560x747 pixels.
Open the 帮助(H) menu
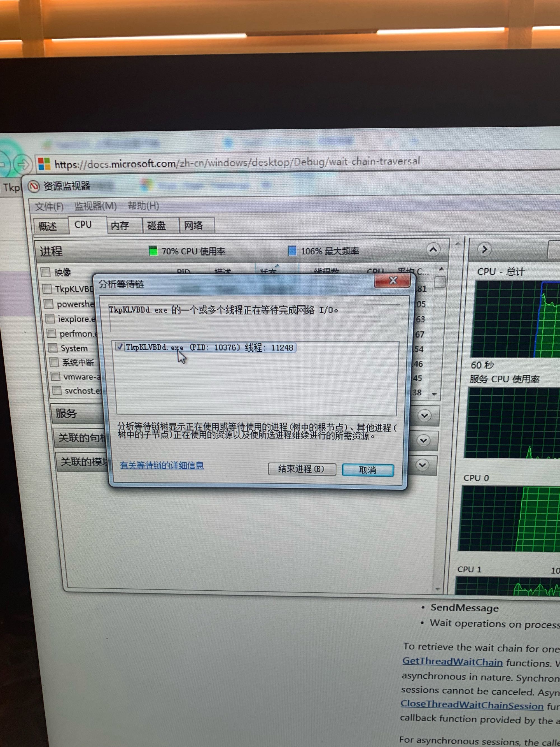[143, 205]
